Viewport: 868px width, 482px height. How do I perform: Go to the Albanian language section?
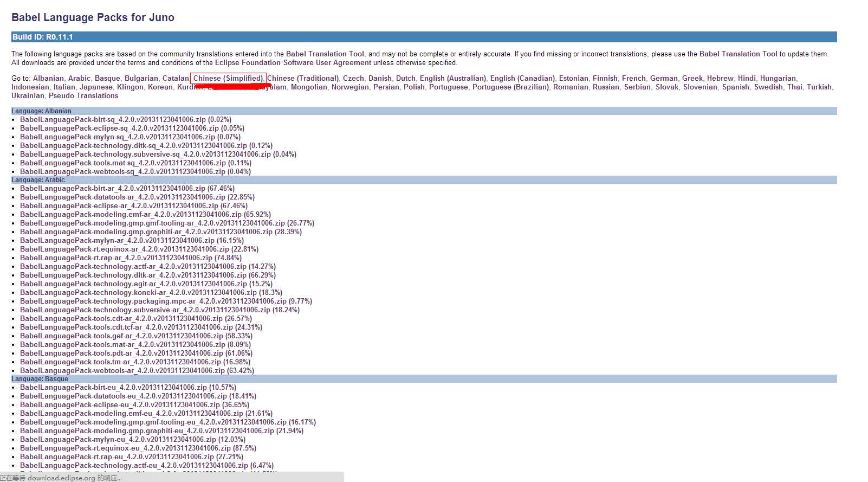tap(48, 78)
